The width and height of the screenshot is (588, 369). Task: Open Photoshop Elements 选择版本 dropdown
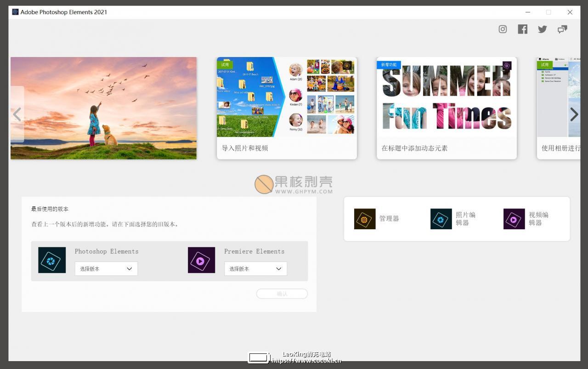coord(106,269)
